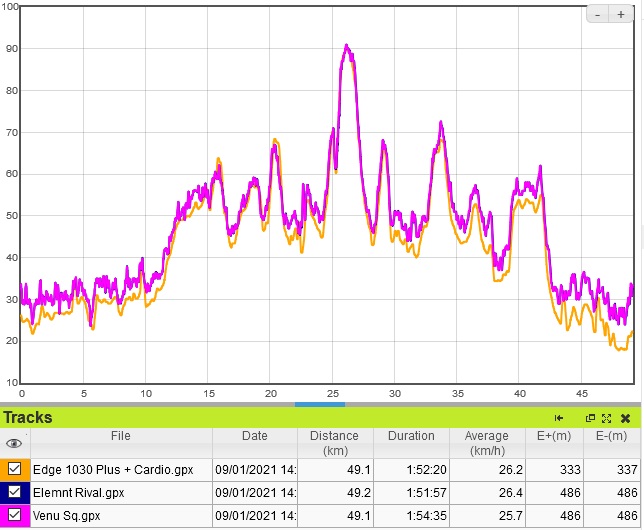Close the Tracks panel with X icon

[625, 418]
